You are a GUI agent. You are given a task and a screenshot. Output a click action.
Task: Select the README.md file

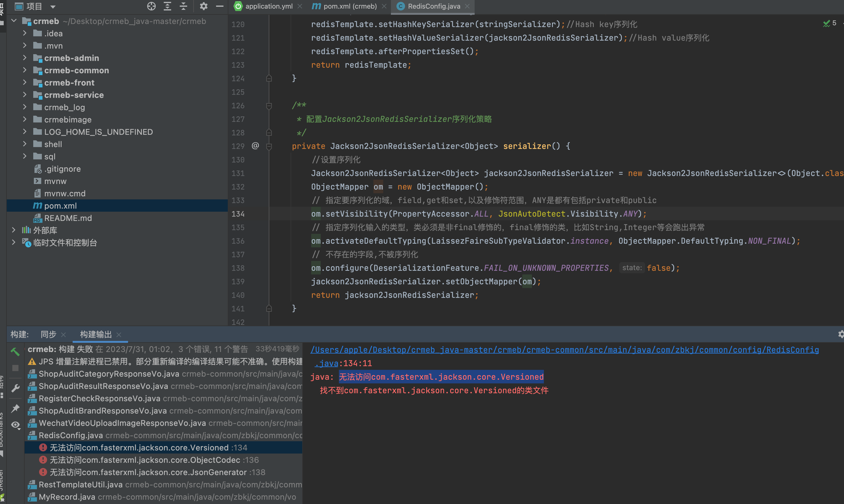coord(117,218)
